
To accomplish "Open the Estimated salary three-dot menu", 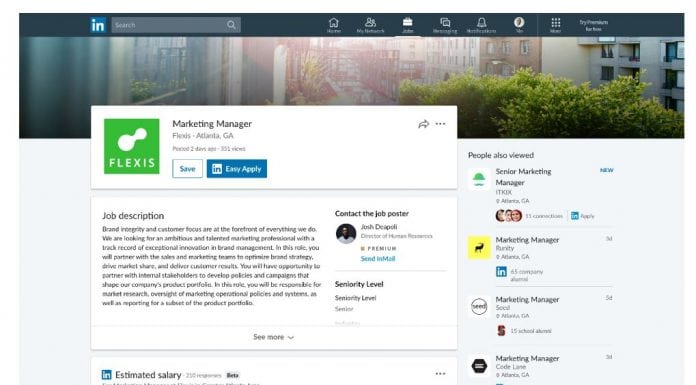I will 440,374.
